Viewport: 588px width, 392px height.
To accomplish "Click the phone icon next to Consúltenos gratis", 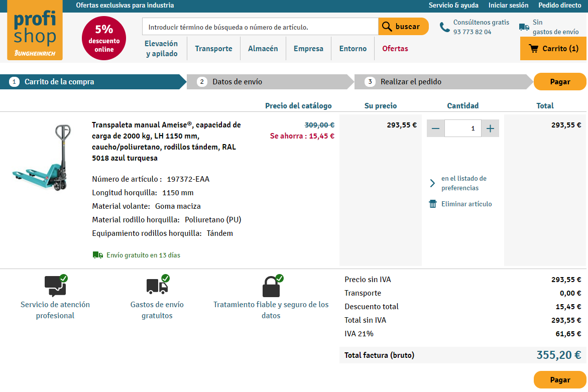I will [444, 27].
